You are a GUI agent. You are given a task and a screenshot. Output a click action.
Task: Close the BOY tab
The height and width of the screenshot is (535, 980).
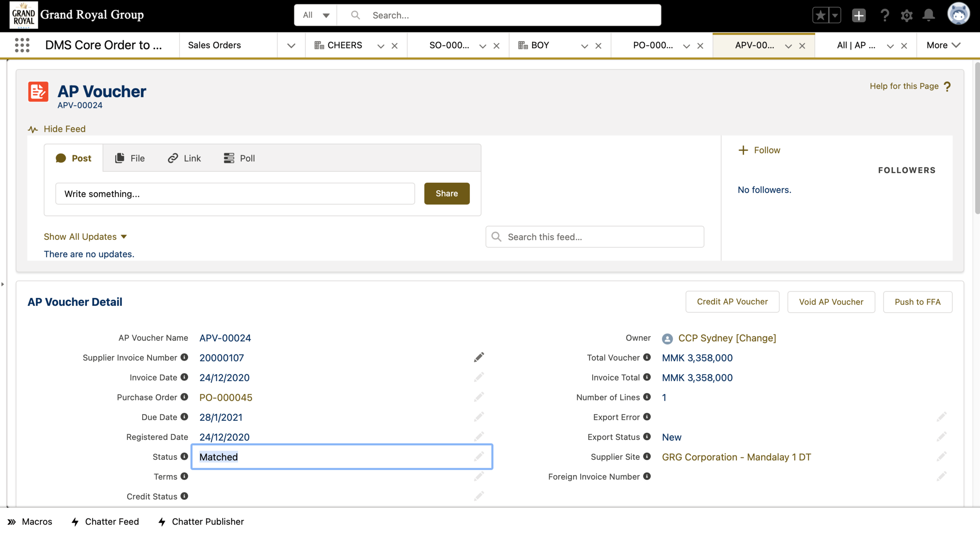tap(598, 46)
